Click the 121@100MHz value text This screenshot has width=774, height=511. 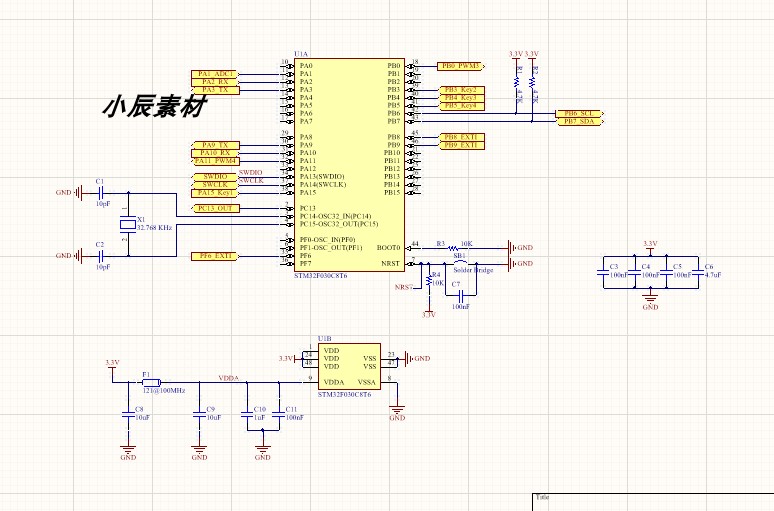(164, 390)
